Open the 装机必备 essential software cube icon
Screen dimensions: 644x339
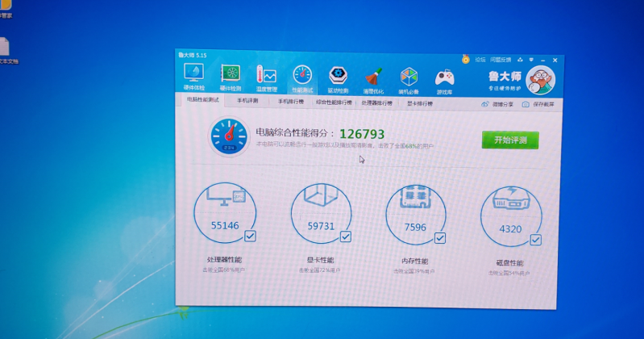(409, 81)
